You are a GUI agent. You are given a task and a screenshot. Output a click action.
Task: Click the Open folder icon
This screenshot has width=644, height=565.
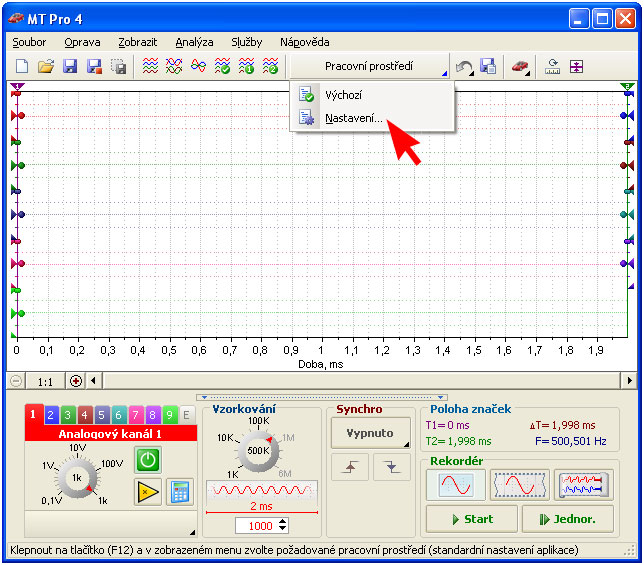point(46,67)
